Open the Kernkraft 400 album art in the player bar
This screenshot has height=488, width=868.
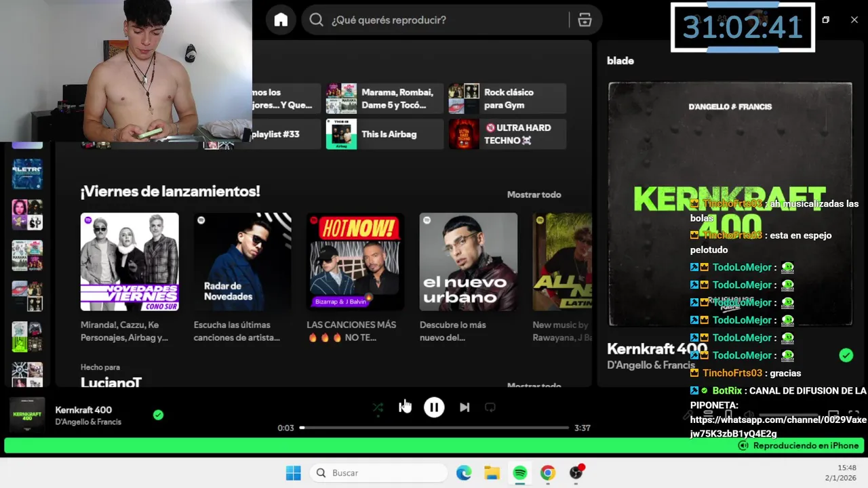27,415
